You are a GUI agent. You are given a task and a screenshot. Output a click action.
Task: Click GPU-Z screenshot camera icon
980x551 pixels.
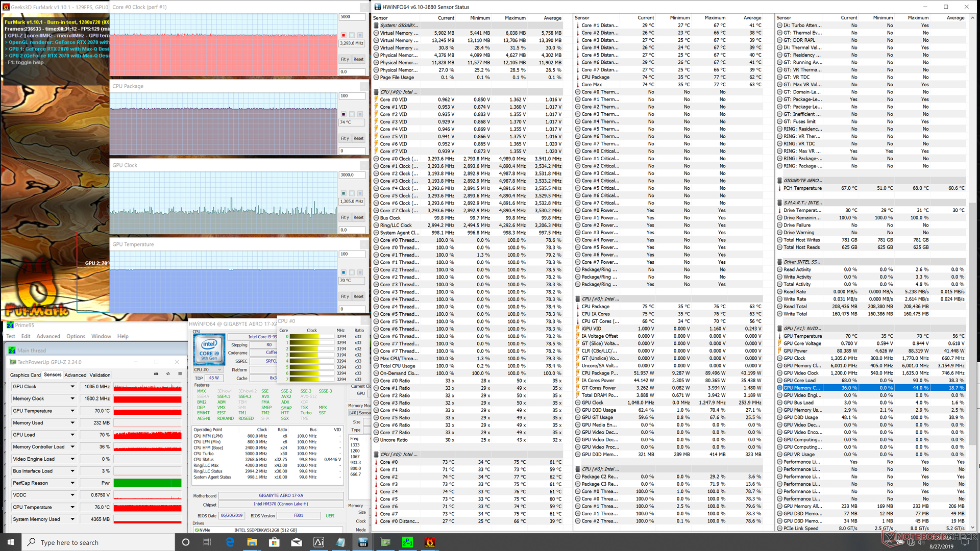point(156,374)
